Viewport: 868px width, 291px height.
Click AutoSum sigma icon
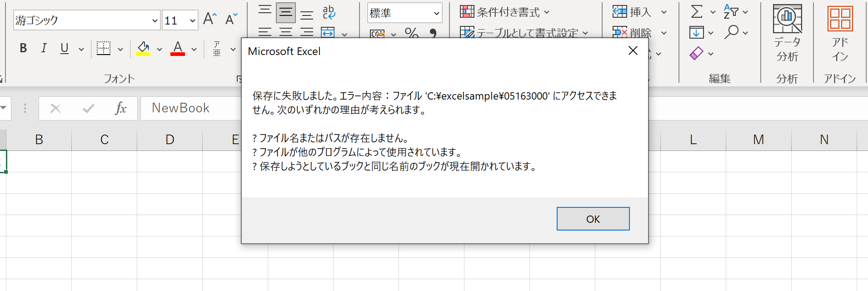click(x=697, y=11)
